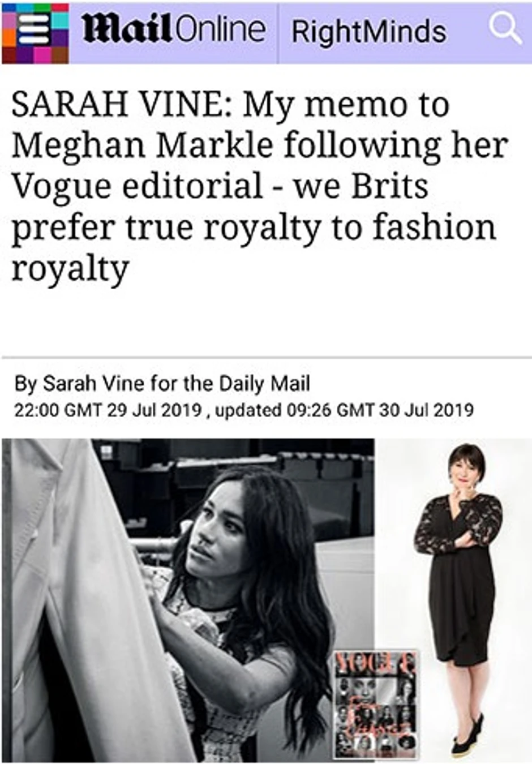Click the white coat in the photo
Screen dimensions: 532x764
click(85, 623)
